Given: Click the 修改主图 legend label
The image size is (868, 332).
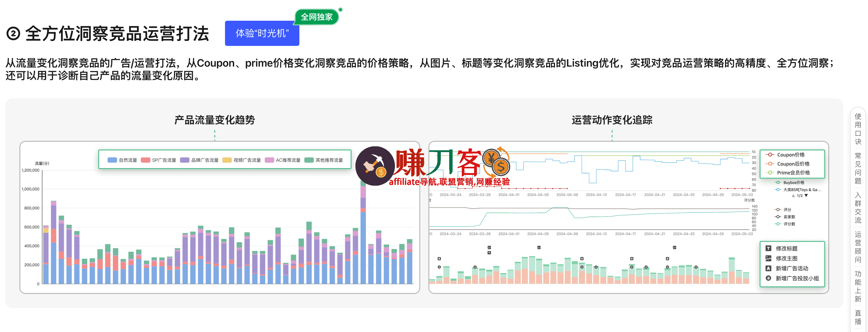Looking at the screenshot, I should [787, 259].
